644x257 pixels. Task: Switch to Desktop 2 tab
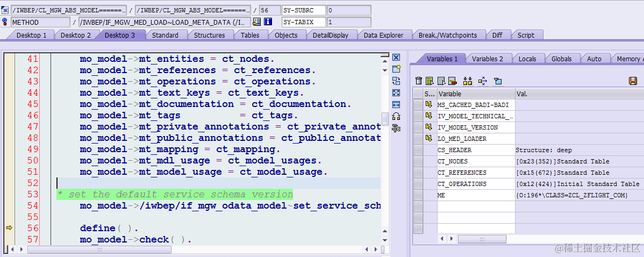tap(76, 35)
